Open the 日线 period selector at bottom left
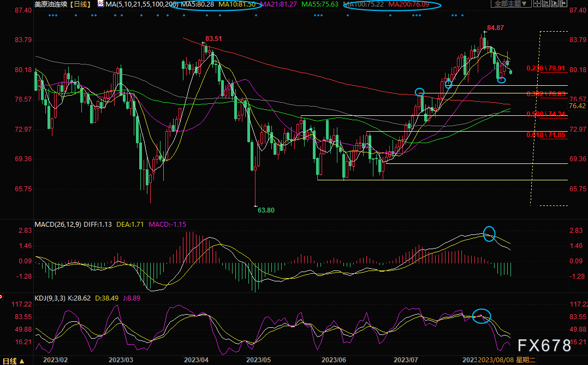 (x=14, y=361)
